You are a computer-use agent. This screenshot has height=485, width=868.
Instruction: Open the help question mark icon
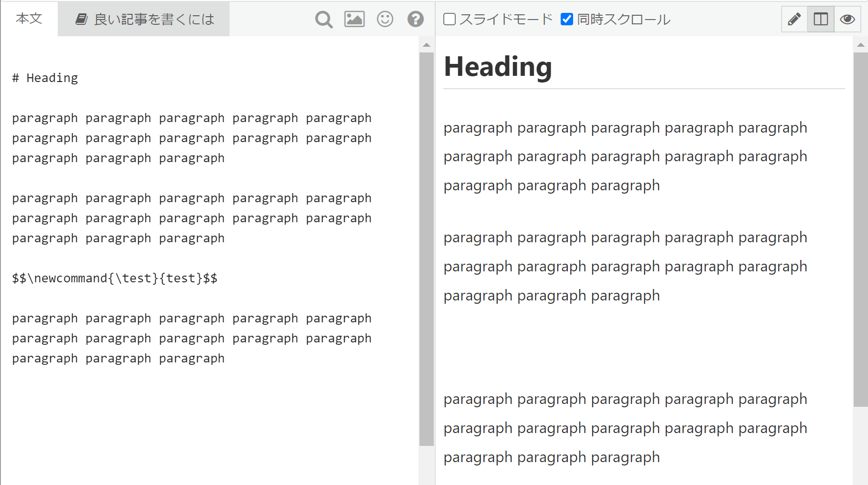coord(416,19)
